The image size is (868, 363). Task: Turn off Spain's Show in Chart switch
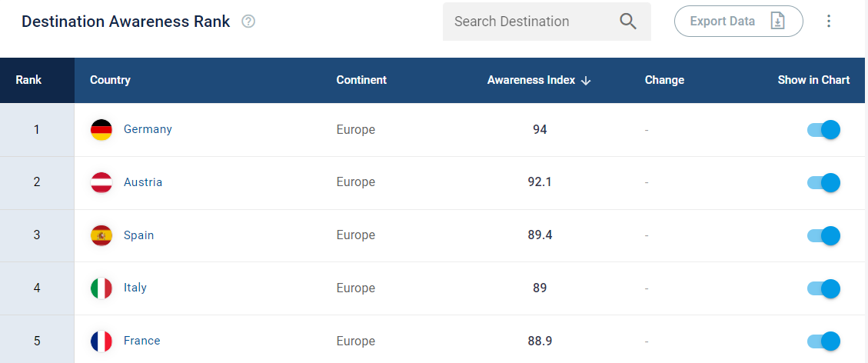(823, 236)
